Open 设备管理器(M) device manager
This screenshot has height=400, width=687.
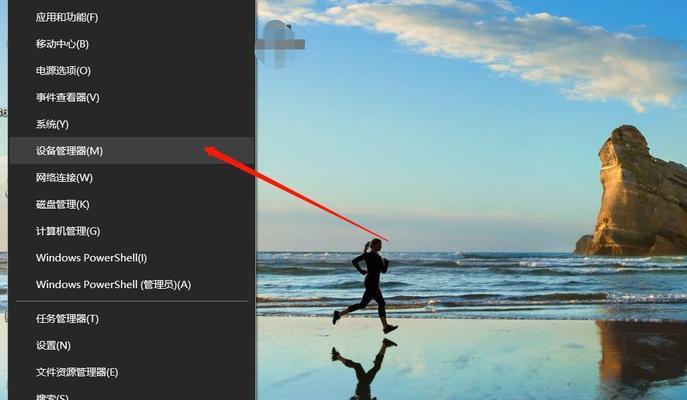131,151
